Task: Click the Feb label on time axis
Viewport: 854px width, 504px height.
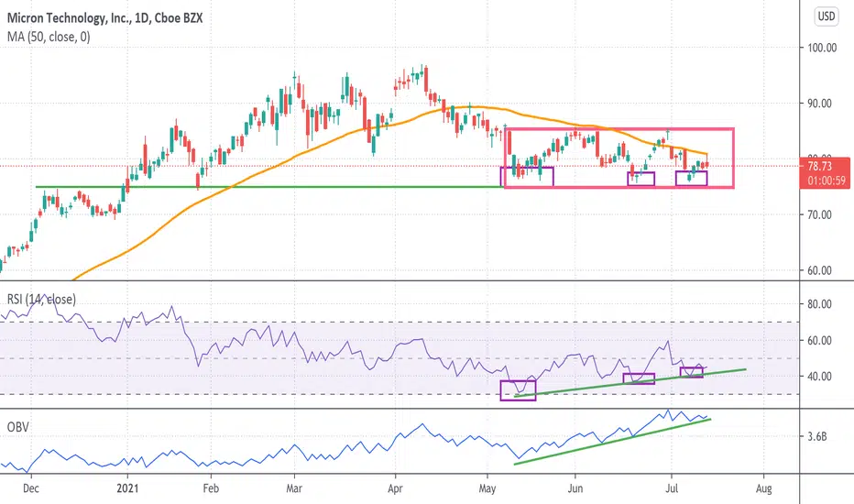Action: [211, 488]
